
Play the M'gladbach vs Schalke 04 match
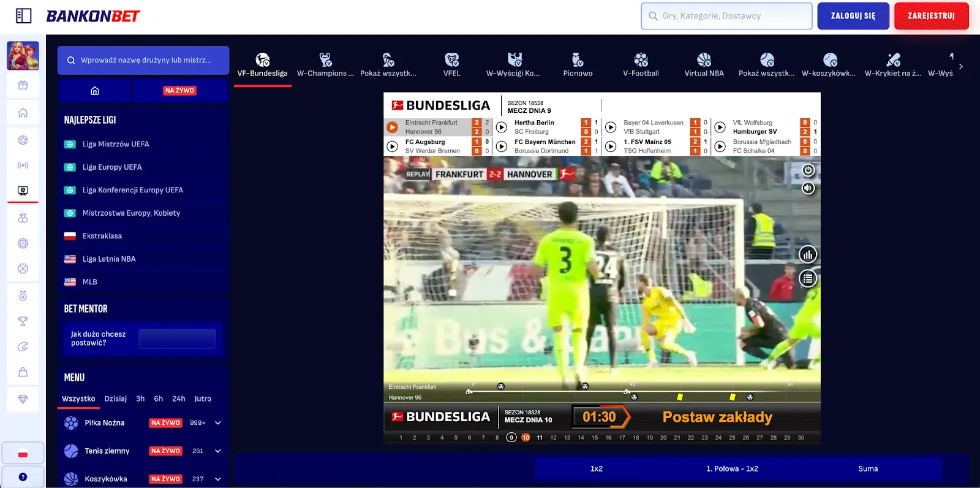(x=720, y=147)
